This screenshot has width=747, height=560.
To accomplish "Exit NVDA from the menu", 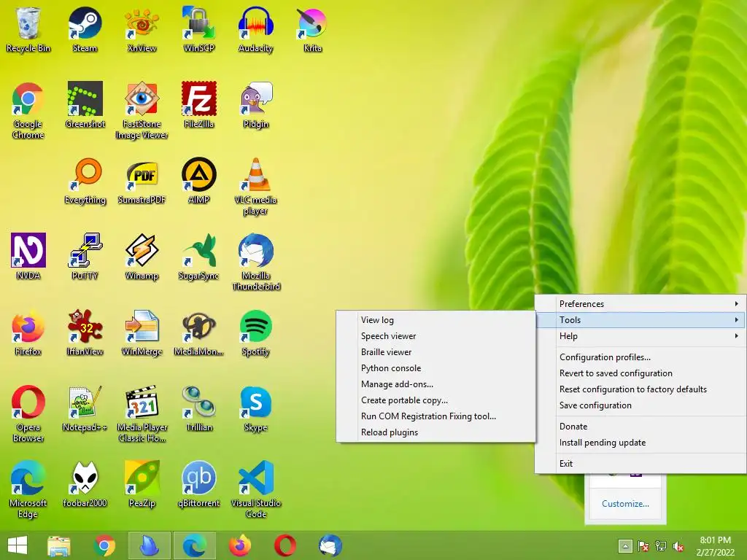I will (x=640, y=464).
